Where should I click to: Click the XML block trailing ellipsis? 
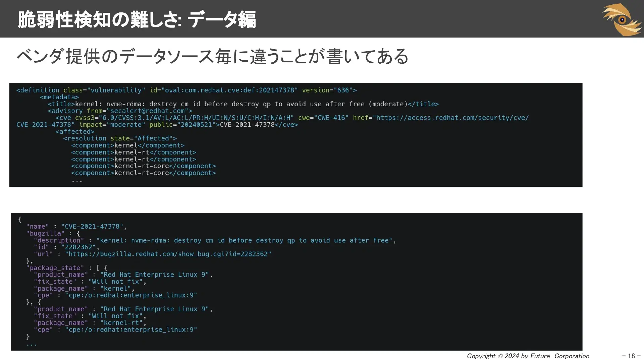coord(77,181)
